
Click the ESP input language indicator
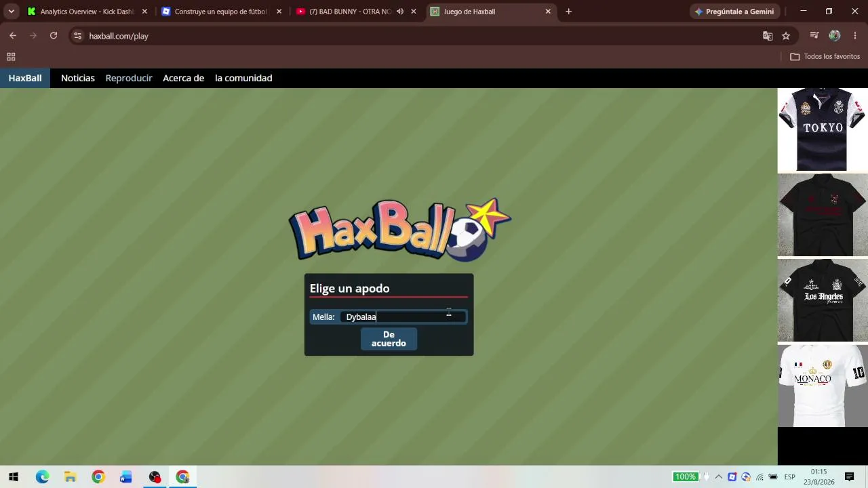click(790, 477)
